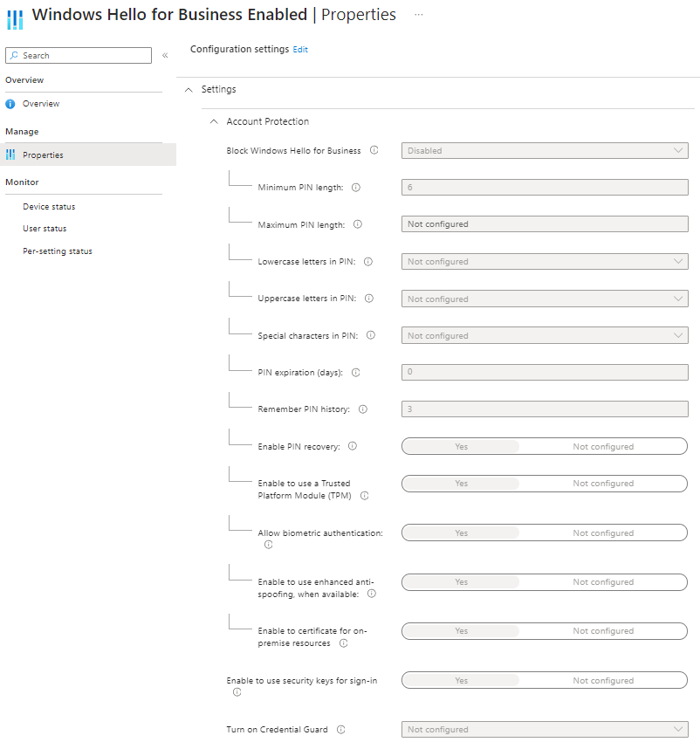The height and width of the screenshot is (749, 700).
Task: Click the Maximum PIN length field
Action: [x=545, y=224]
